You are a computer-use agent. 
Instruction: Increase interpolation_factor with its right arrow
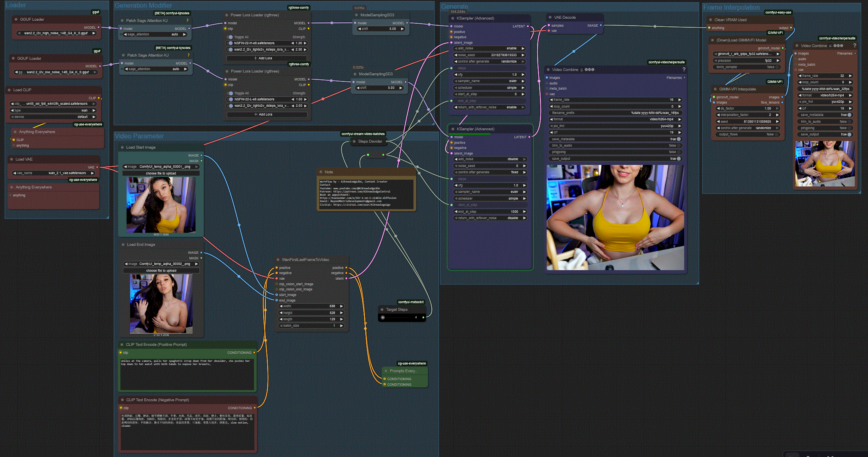click(x=777, y=115)
